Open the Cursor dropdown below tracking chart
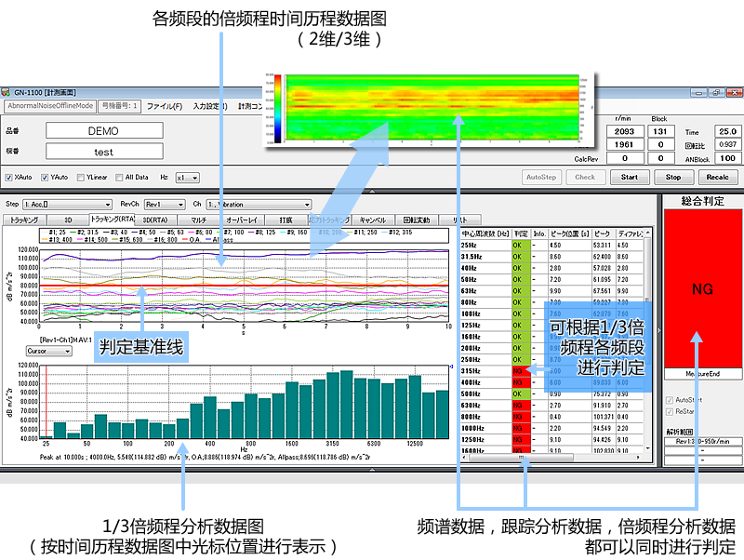Viewport: 744px width, 560px height. point(48,352)
